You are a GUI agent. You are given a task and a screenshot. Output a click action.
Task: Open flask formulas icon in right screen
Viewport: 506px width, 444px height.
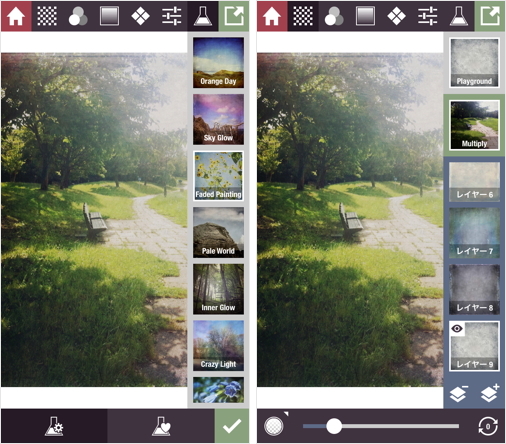[459, 16]
